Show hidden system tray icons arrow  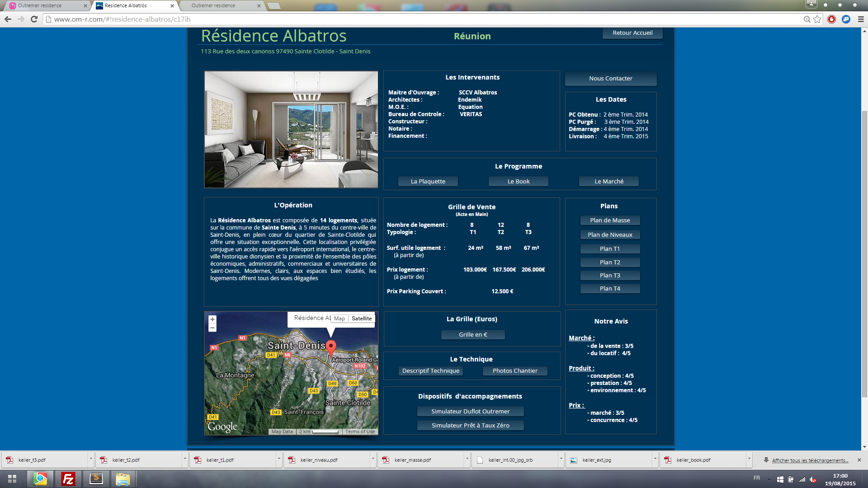(769, 479)
